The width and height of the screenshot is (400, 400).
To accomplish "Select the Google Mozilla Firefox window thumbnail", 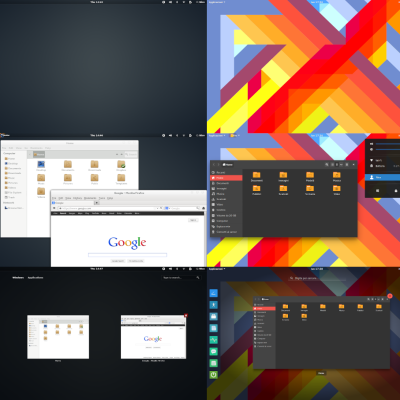I will coord(153,337).
